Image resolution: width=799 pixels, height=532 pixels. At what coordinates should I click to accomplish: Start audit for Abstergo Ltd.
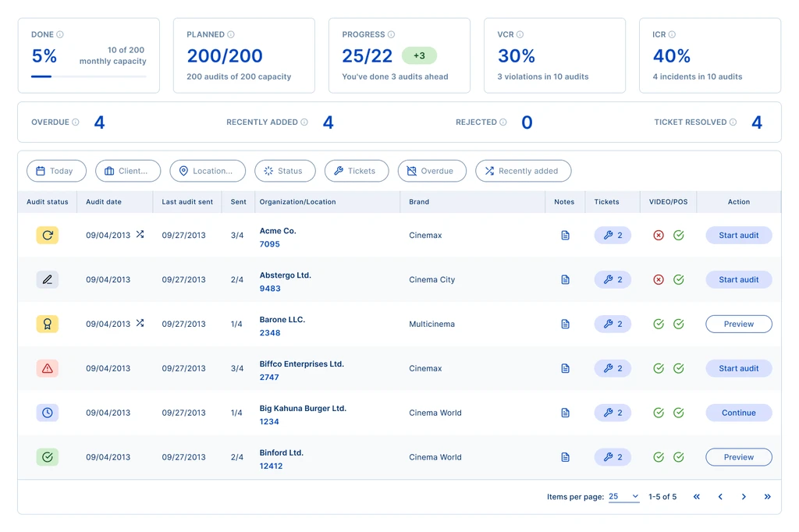pos(739,279)
